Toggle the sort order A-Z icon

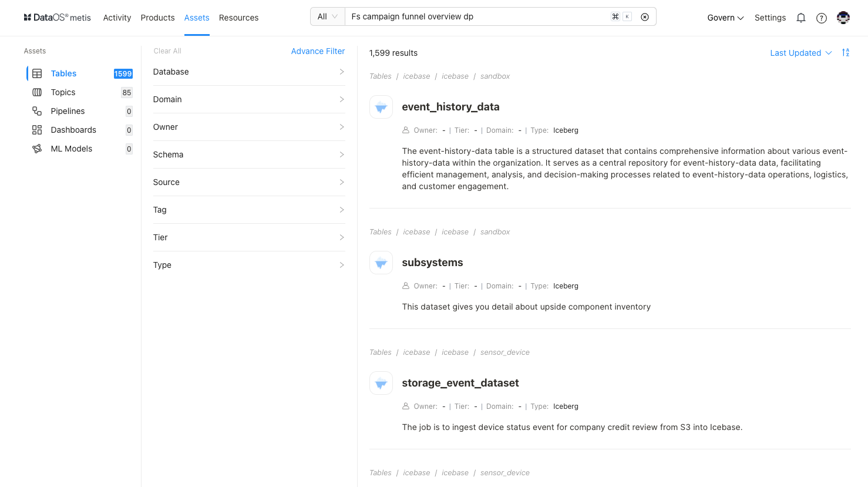tap(846, 53)
